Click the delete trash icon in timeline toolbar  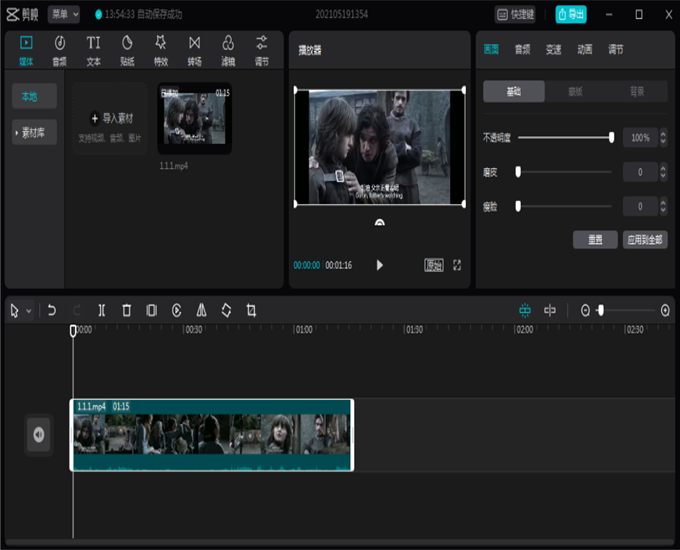[x=127, y=311]
